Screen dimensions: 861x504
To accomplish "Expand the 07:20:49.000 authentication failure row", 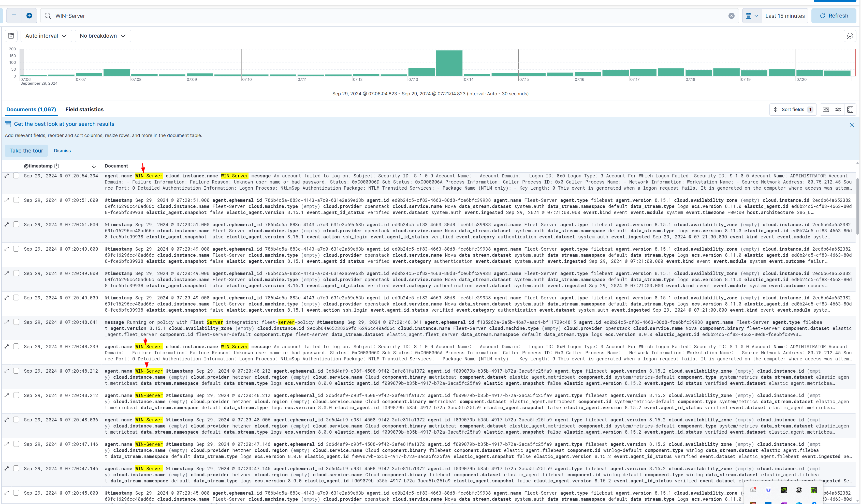I will click(7, 249).
